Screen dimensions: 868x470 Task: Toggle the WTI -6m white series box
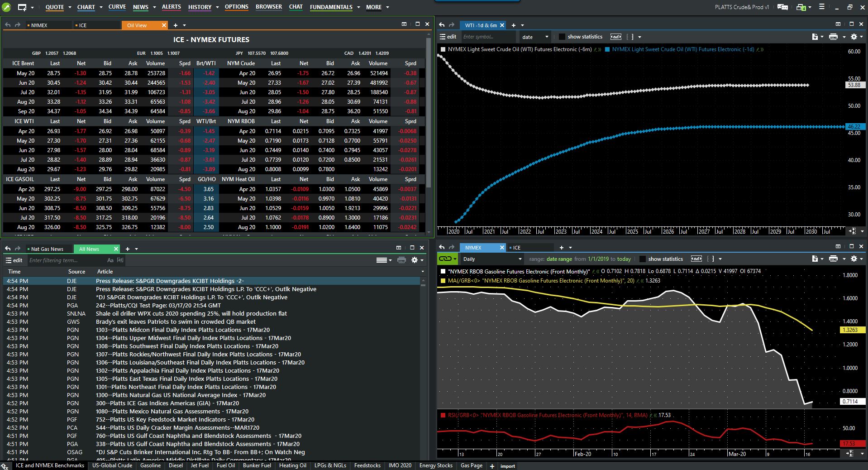pos(443,49)
